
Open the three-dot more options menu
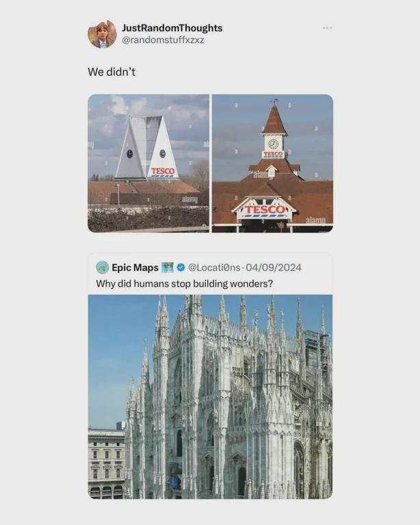[x=327, y=28]
